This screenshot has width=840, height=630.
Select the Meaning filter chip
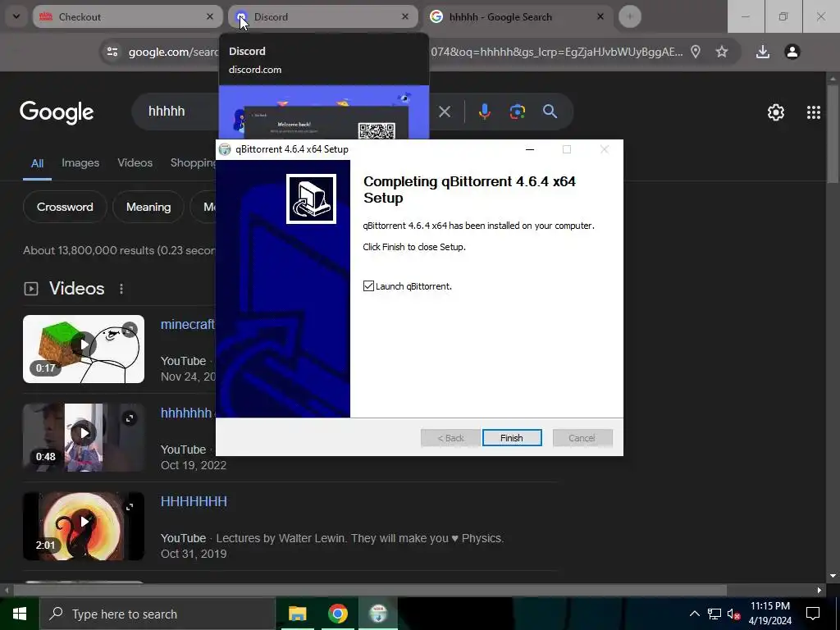click(x=148, y=207)
